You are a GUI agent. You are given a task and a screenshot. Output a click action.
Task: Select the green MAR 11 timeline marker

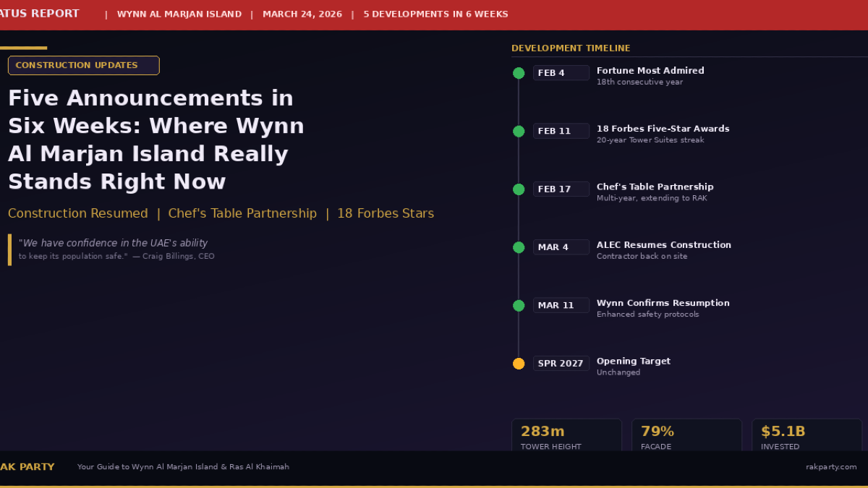(519, 306)
